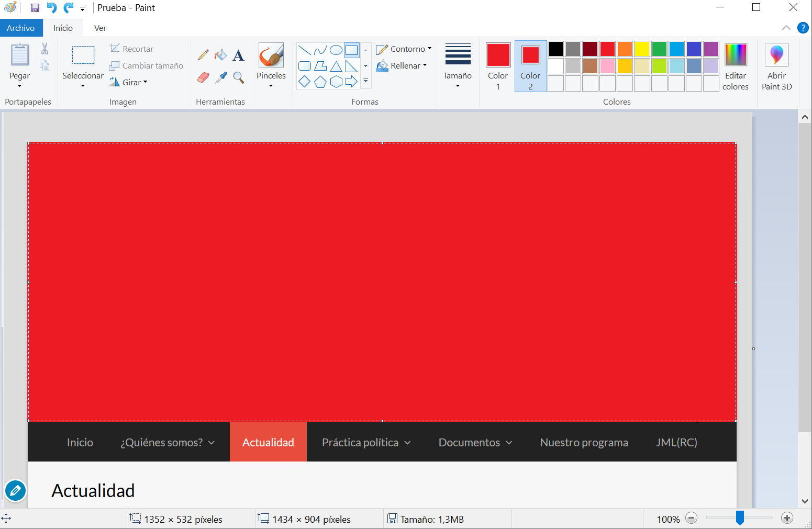Open the Contorno outline dropdown

pos(404,49)
